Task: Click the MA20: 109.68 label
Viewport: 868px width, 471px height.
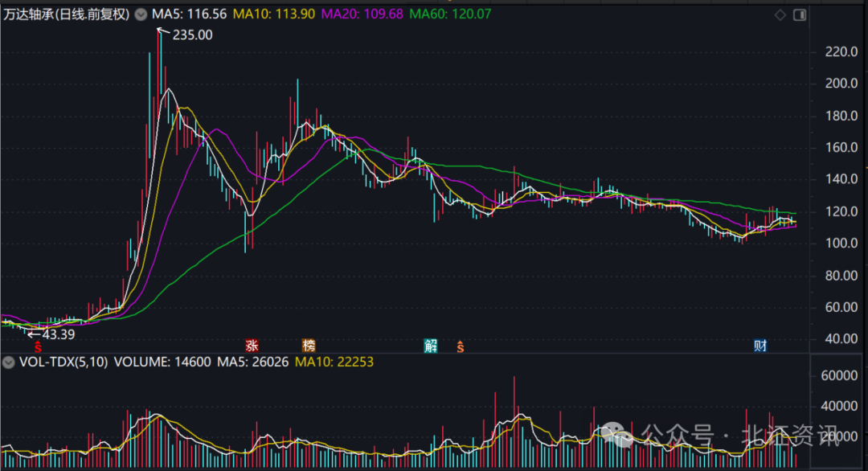Action: pyautogui.click(x=362, y=14)
